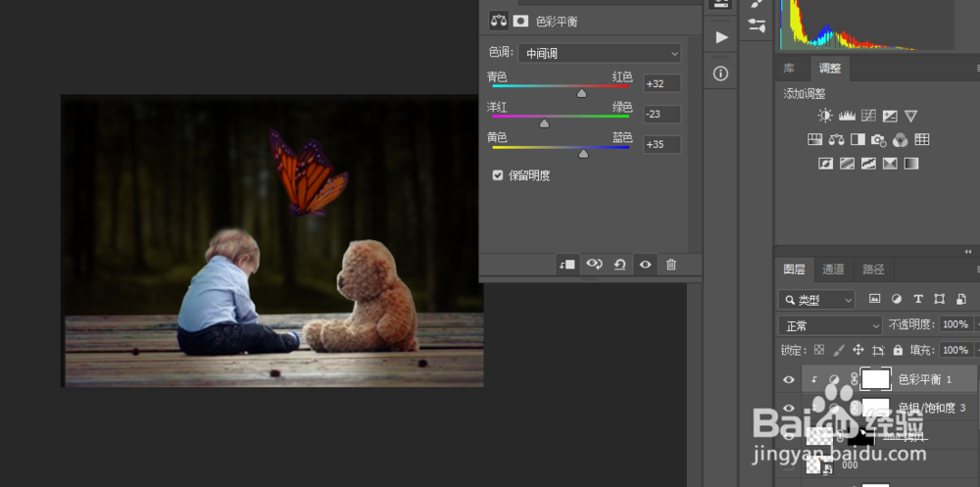Add a Curves adjustment layer
The height and width of the screenshot is (487, 980).
point(868,116)
